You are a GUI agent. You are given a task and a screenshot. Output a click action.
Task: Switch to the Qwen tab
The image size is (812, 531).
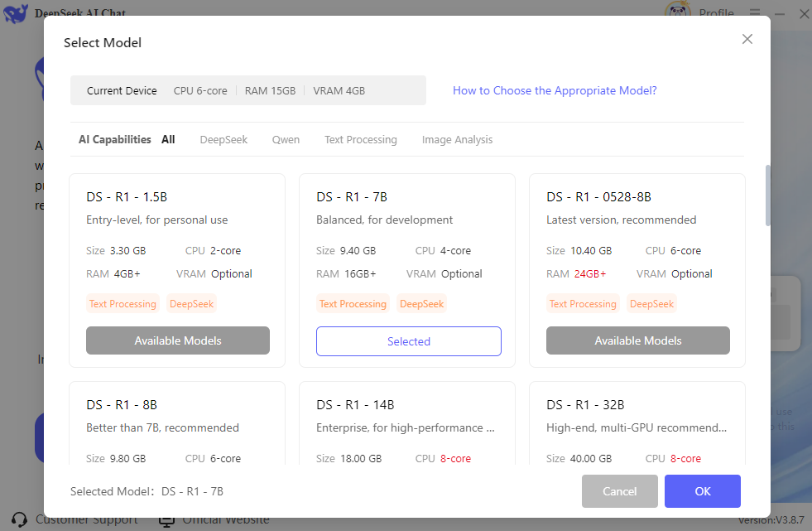286,139
